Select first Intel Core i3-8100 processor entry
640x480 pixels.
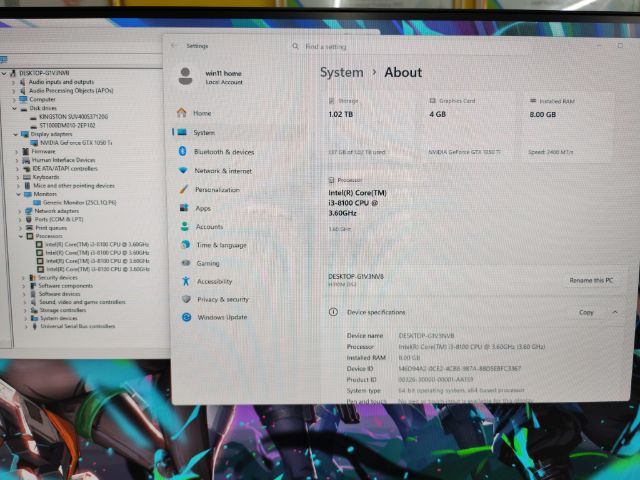97,244
